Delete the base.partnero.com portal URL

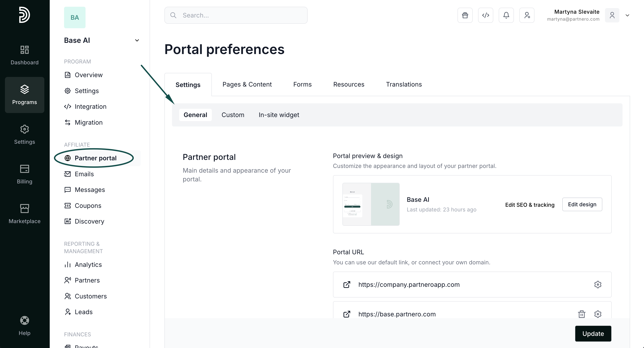(582, 314)
